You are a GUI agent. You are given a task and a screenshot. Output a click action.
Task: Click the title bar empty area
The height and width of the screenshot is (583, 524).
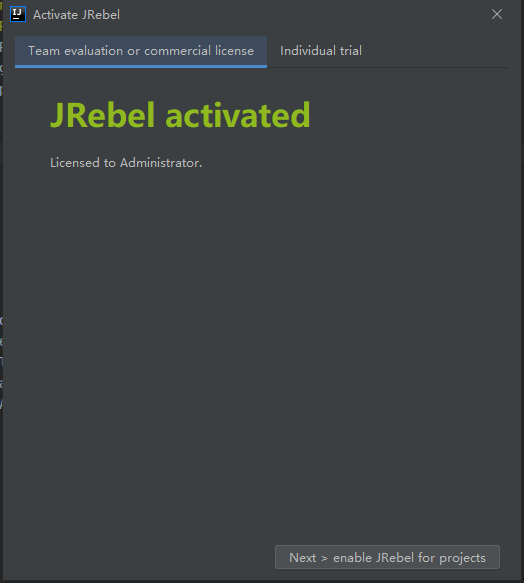(x=298, y=15)
